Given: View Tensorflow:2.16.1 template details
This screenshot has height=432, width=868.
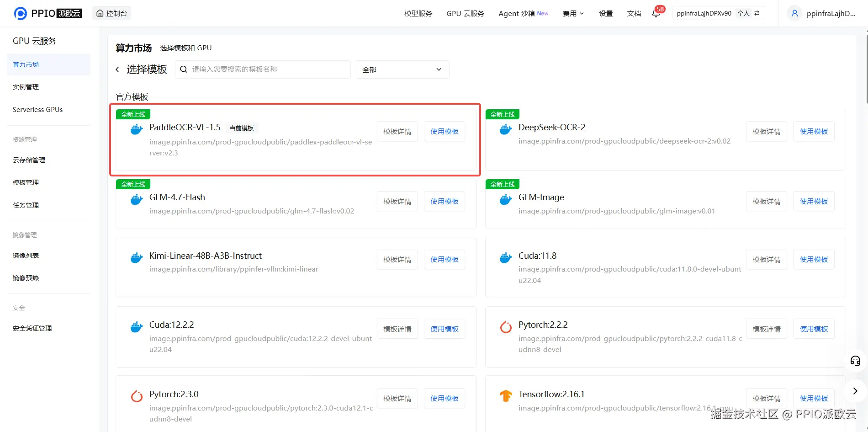Looking at the screenshot, I should pyautogui.click(x=767, y=399).
